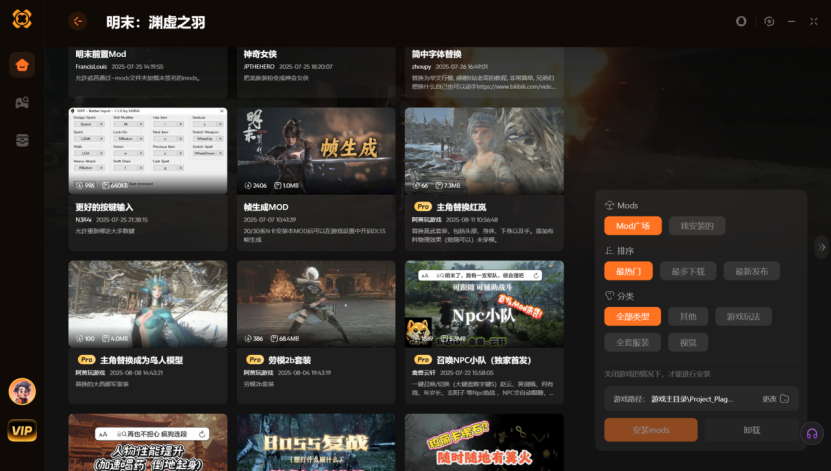This screenshot has height=471, width=831.
Task: Filter category by 游戏玩法
Action: [744, 316]
